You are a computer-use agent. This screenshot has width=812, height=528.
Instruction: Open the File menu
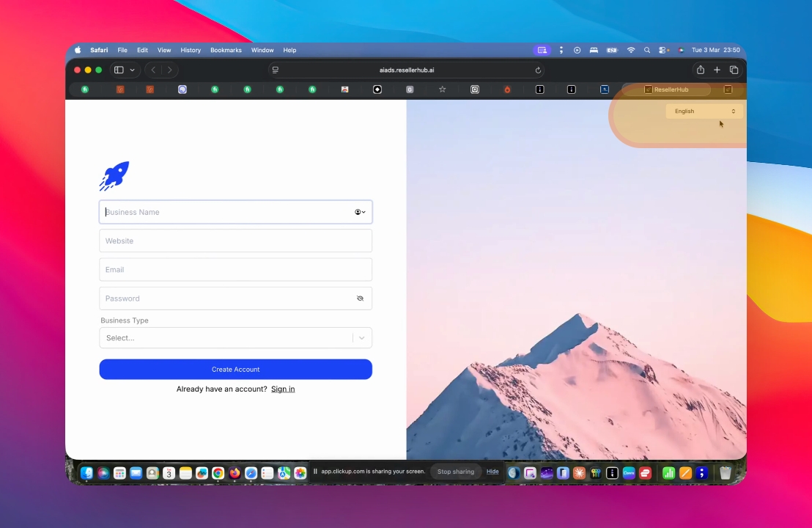pos(122,51)
